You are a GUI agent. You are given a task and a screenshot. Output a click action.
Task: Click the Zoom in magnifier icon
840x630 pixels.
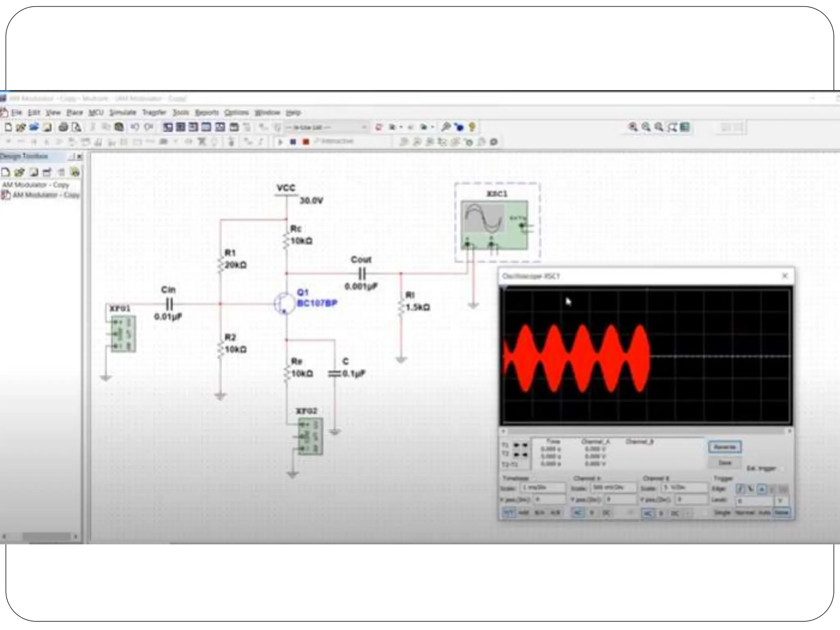pos(633,127)
